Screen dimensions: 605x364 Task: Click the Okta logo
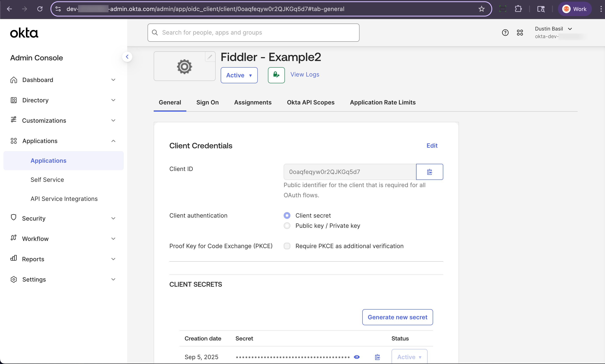click(x=24, y=32)
